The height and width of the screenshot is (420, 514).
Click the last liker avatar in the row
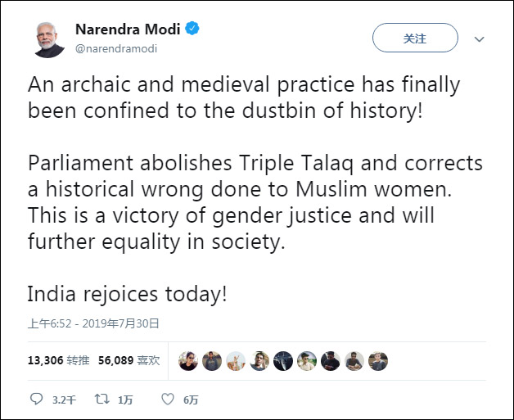(x=377, y=360)
